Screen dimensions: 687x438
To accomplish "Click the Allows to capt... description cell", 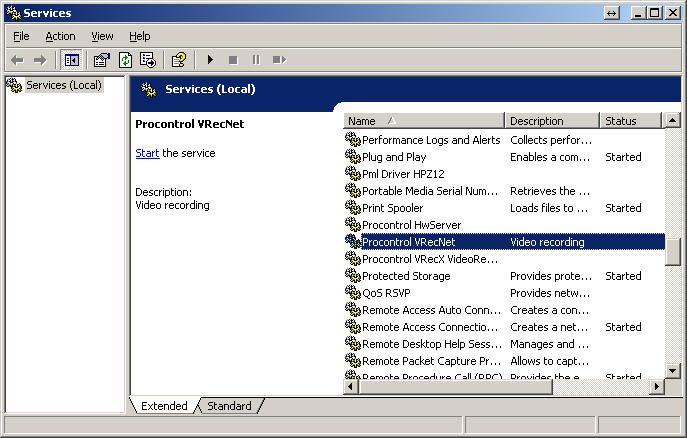I will tap(549, 361).
